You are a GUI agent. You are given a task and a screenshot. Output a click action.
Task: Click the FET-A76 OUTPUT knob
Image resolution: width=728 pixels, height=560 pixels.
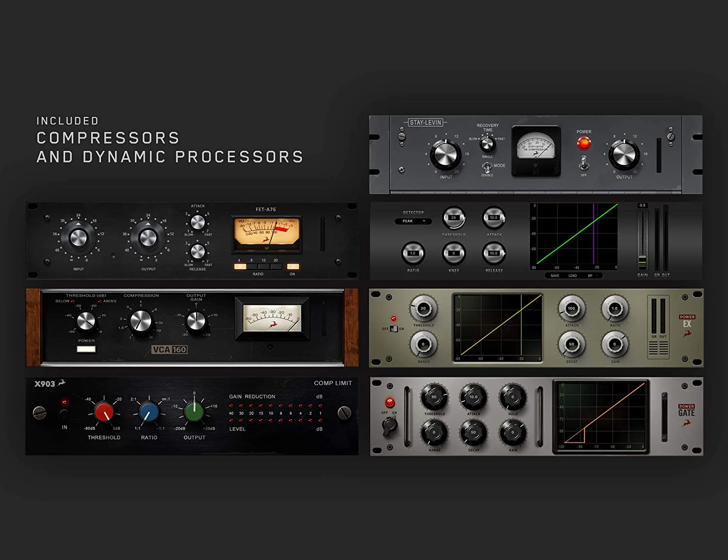coord(148,238)
